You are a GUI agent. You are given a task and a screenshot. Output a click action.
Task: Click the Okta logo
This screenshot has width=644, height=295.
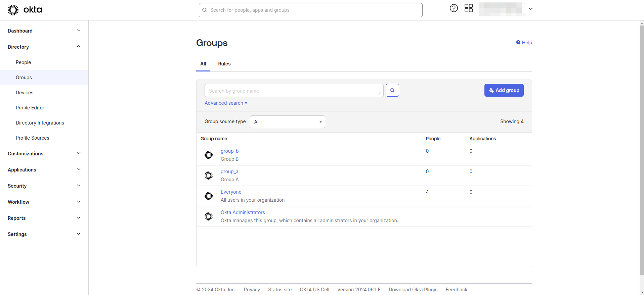[x=25, y=10]
